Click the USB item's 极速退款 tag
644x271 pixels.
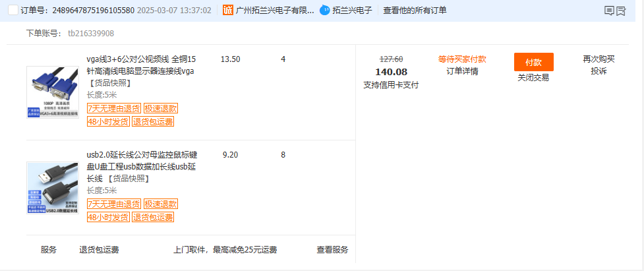[161, 204]
